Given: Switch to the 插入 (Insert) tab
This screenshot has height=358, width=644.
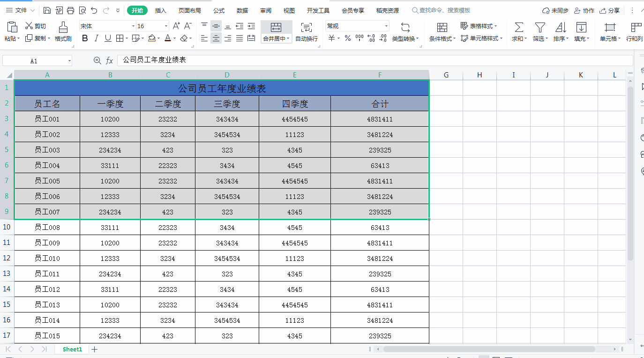Looking at the screenshot, I should [161, 10].
